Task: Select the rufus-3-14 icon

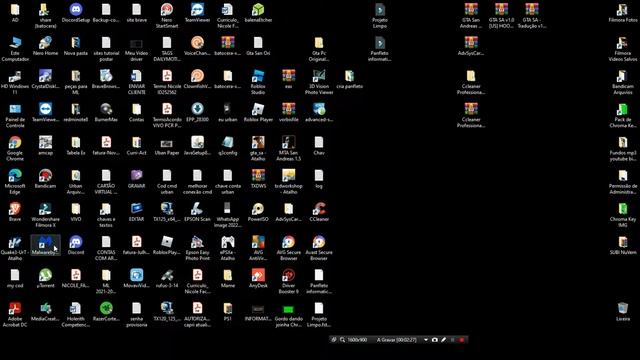Action: (x=167, y=278)
